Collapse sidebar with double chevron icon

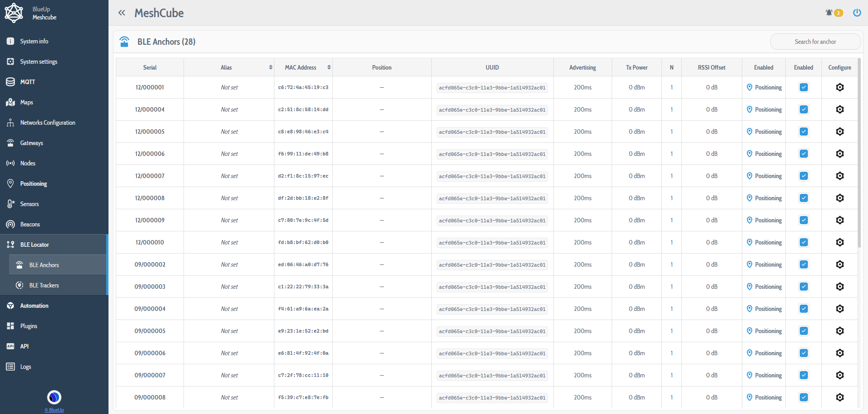click(122, 13)
